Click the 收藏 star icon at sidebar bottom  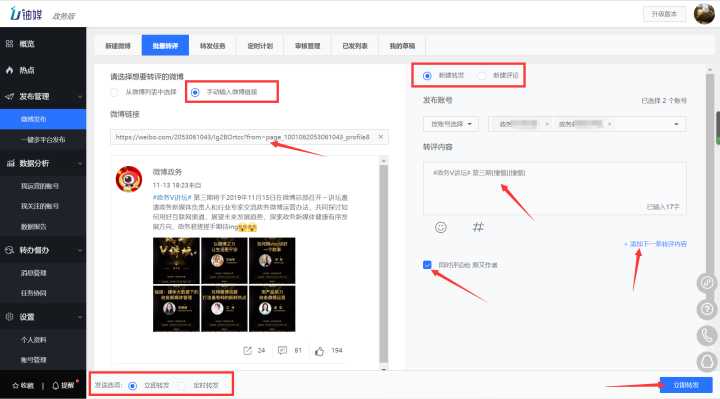15,385
